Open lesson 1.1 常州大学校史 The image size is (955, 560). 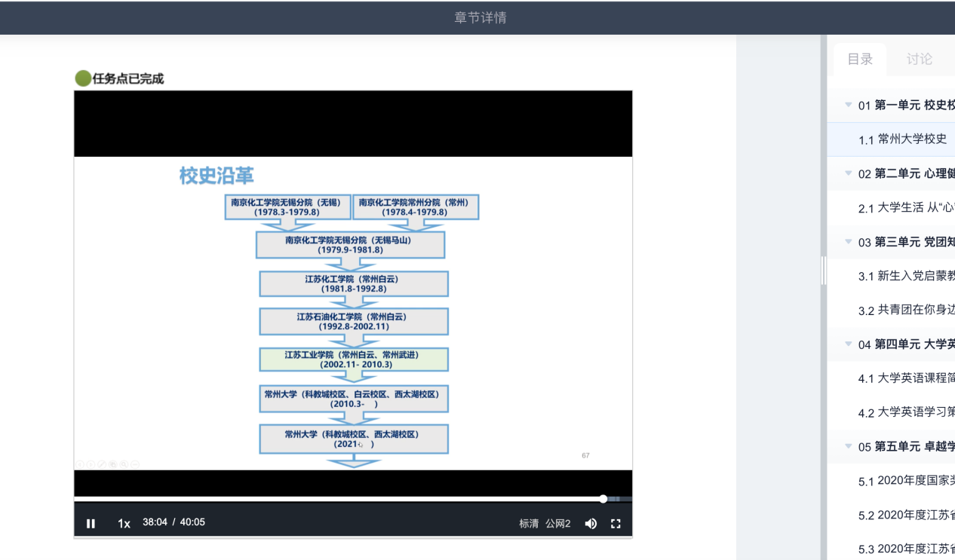pos(902,139)
